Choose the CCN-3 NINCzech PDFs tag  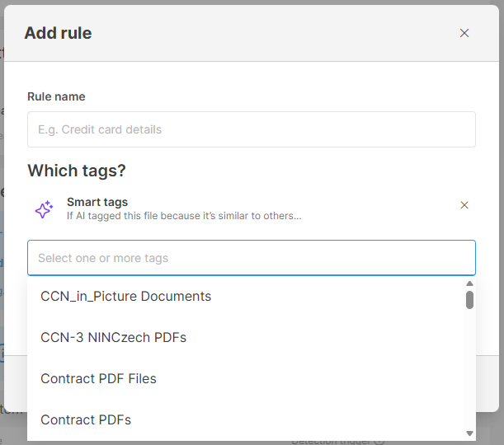(114, 338)
